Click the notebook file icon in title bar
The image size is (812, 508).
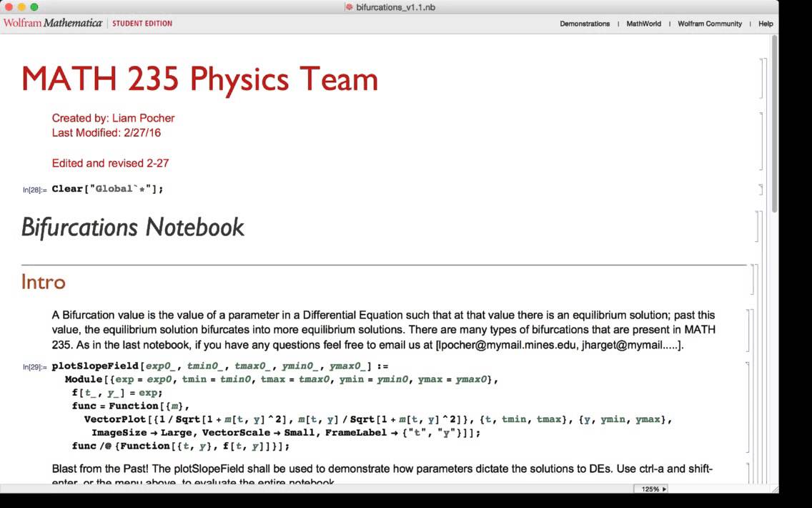(x=349, y=7)
